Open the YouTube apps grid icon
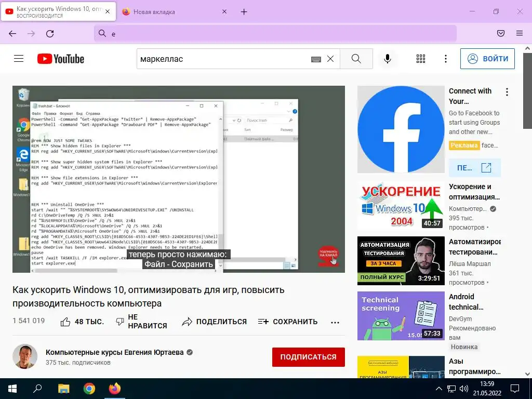 (421, 59)
